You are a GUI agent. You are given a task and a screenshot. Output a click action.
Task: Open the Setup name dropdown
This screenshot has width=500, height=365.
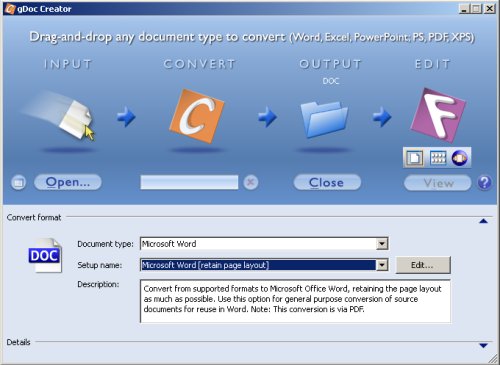[382, 265]
